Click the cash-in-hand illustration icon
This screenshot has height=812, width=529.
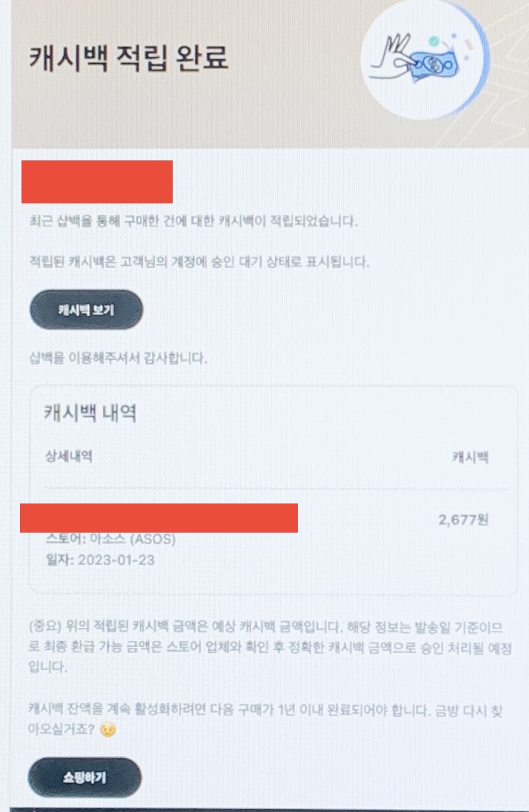tap(424, 58)
